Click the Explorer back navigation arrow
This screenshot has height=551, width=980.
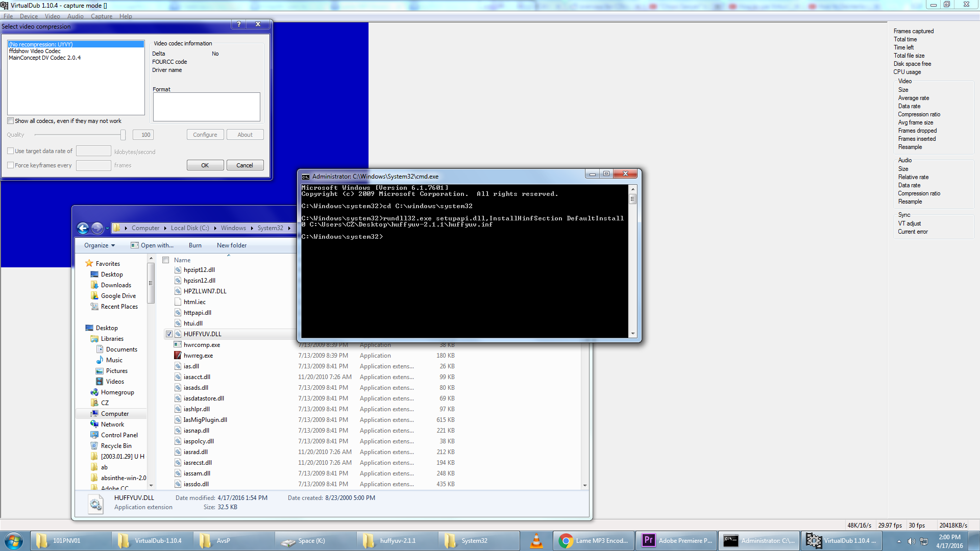click(83, 228)
